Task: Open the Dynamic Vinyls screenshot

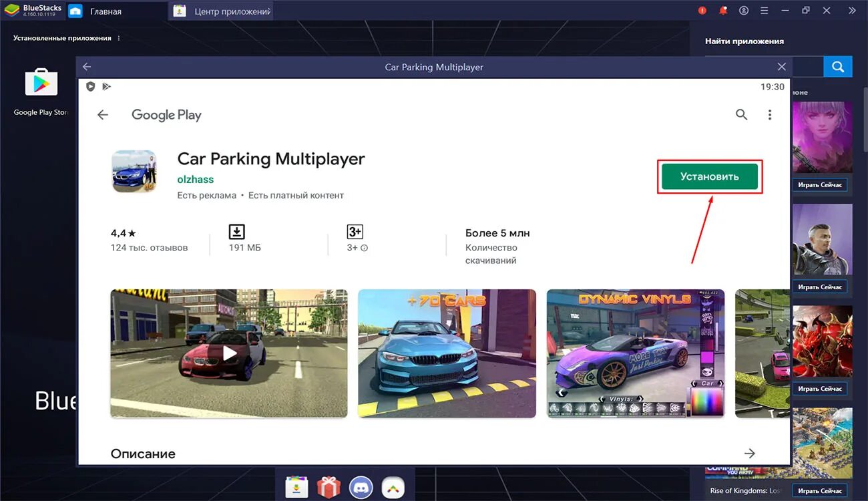Action: coord(636,353)
